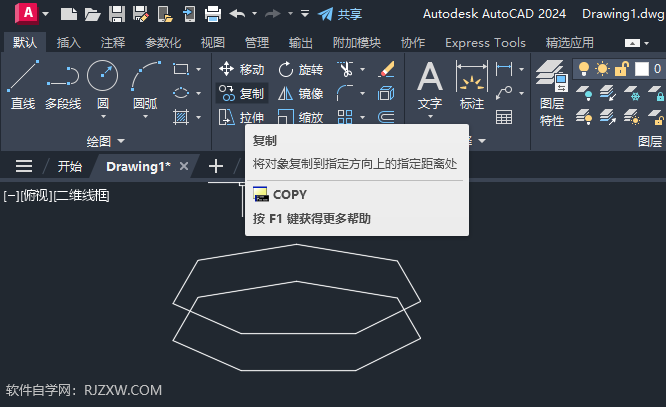
Task: Select the hatch fill tool
Action: [181, 117]
